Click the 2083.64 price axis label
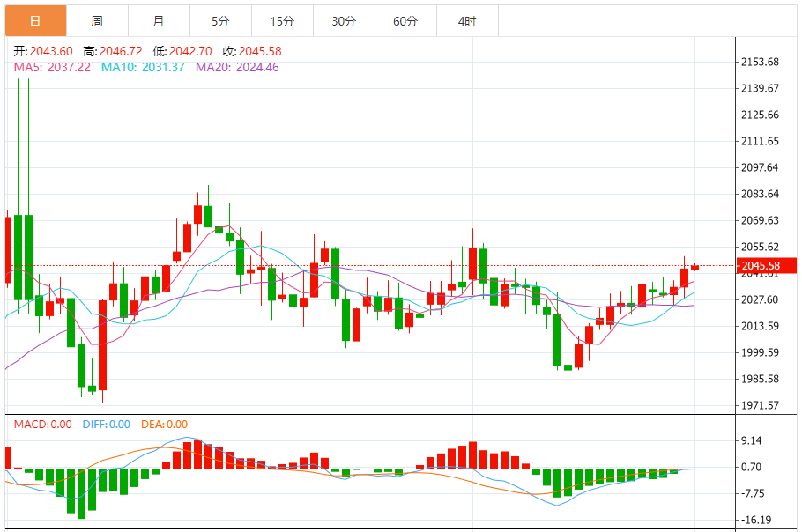This screenshot has height=532, width=802. (760, 194)
